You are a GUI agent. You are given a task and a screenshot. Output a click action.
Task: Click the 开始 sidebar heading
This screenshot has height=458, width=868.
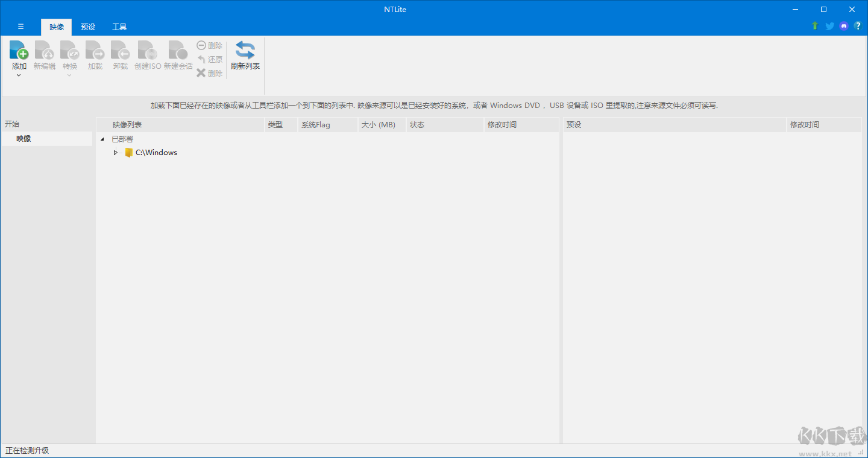(x=12, y=124)
